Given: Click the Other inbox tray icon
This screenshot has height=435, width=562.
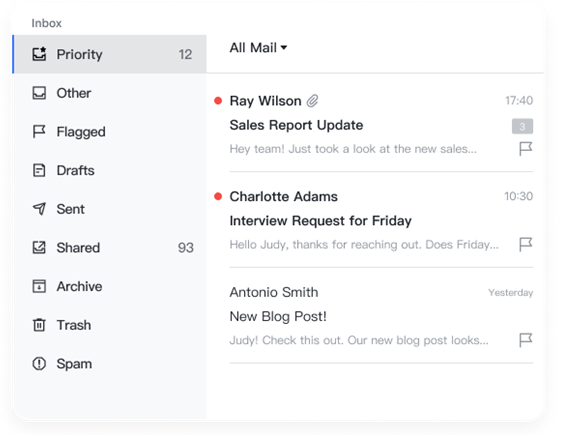Looking at the screenshot, I should coord(39,93).
